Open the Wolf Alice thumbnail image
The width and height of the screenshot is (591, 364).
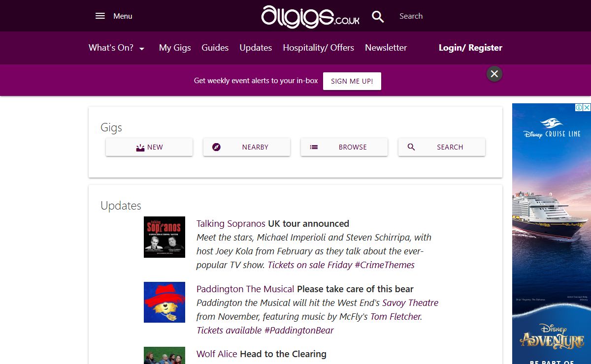(164, 355)
